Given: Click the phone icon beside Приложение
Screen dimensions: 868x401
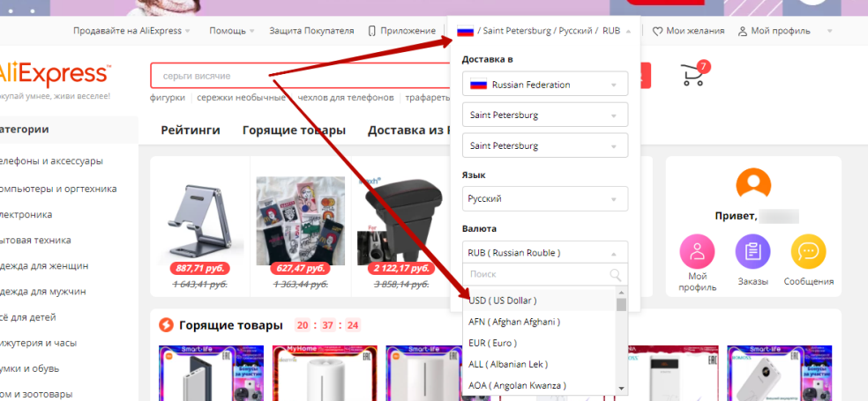Looking at the screenshot, I should pyautogui.click(x=372, y=31).
